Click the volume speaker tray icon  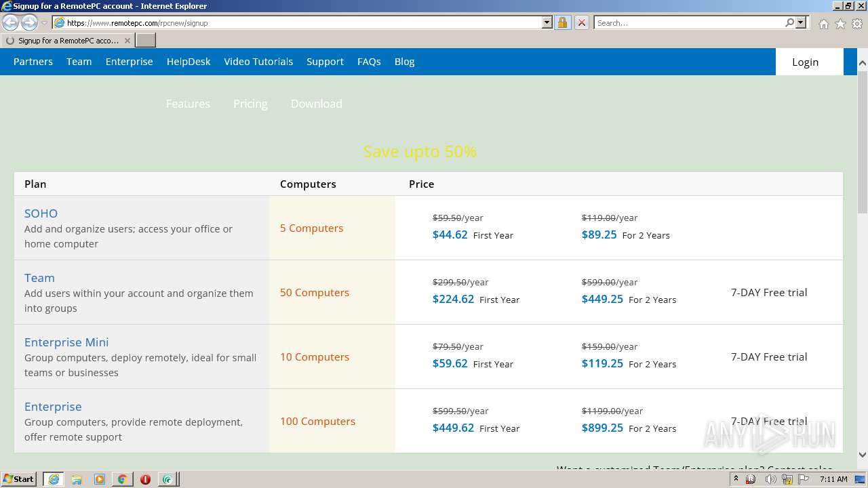(771, 479)
